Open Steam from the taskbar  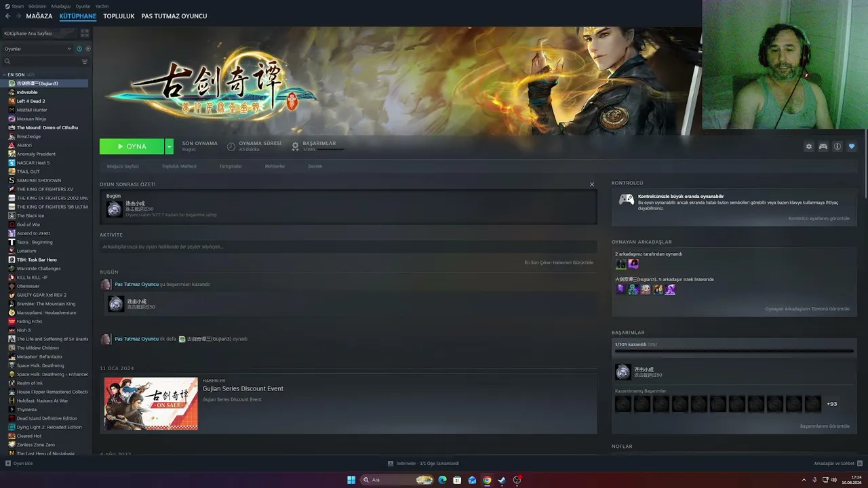502,480
